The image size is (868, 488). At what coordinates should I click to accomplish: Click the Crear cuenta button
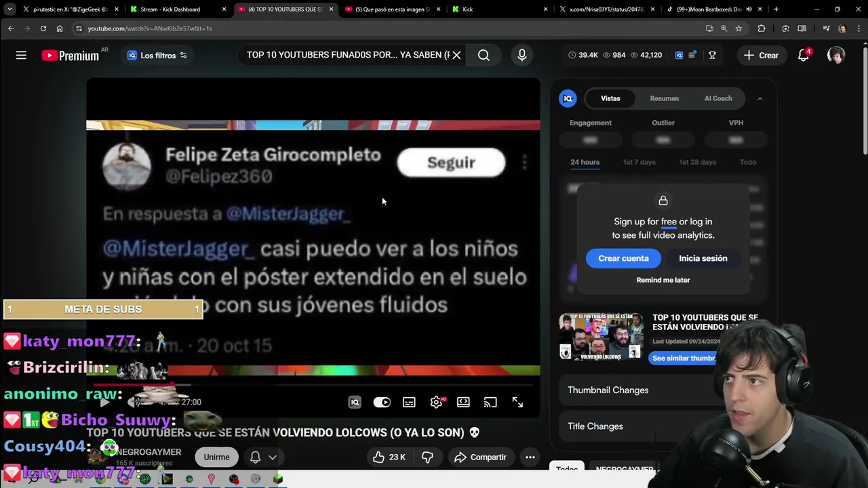point(623,258)
